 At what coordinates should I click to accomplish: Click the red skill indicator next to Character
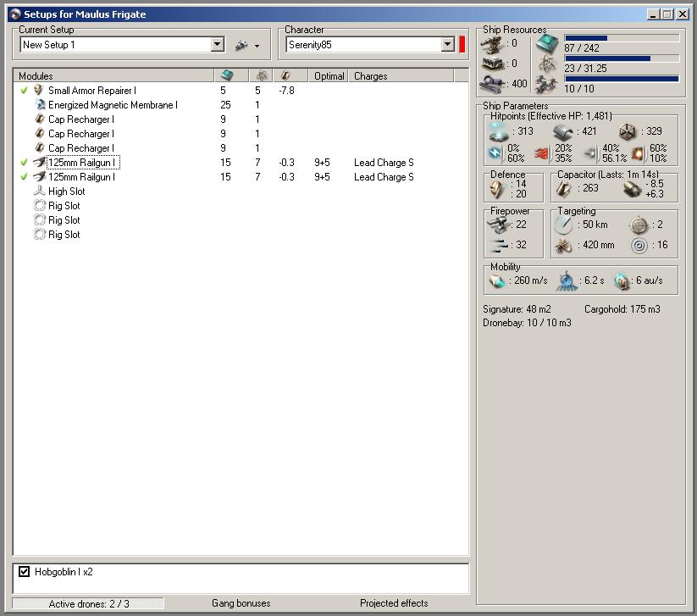click(462, 44)
